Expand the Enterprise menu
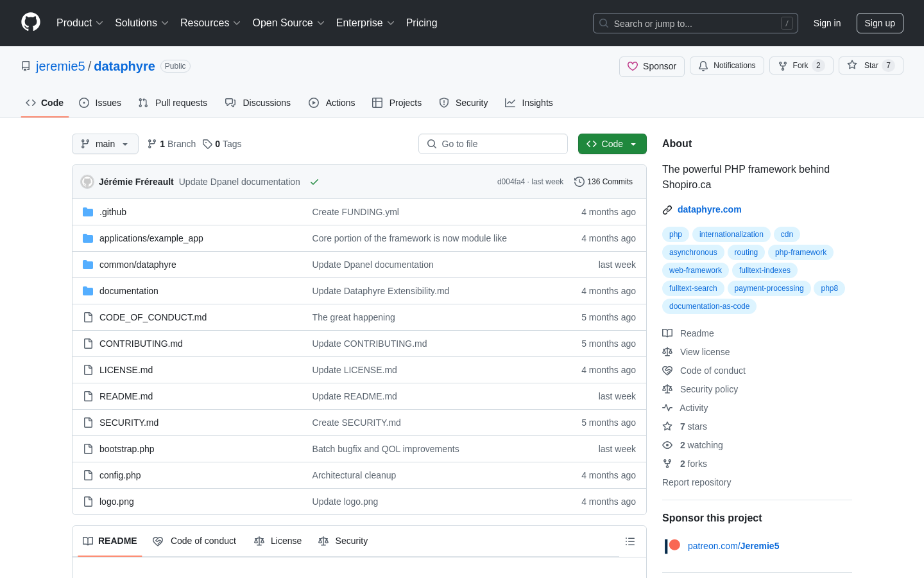Viewport: 924px width, 578px height. coord(365,22)
